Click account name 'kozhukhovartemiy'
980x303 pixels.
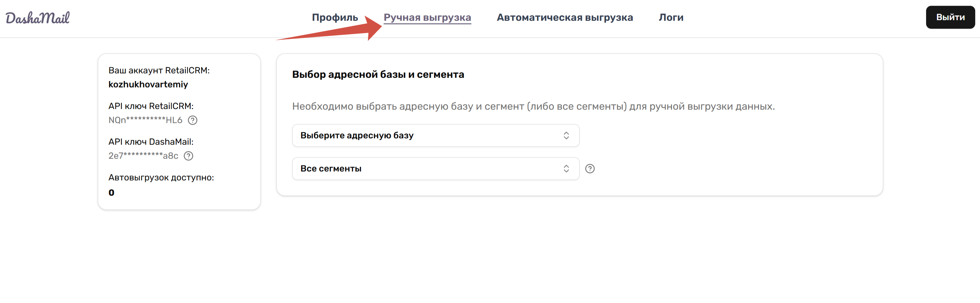(148, 84)
